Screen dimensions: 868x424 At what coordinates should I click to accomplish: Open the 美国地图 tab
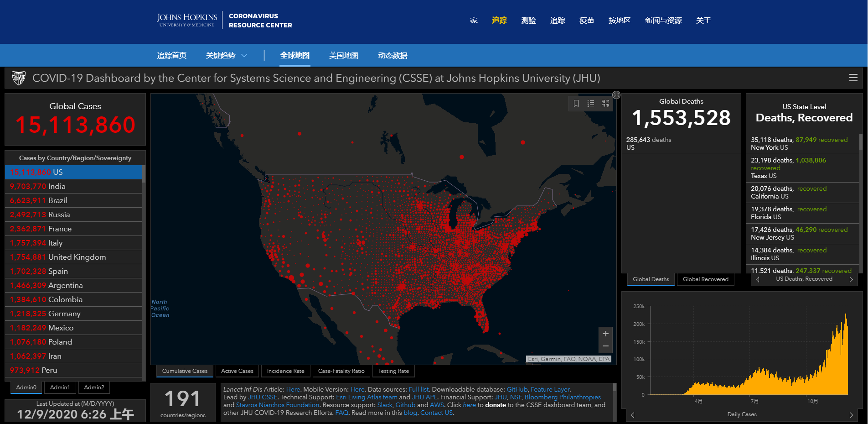(x=344, y=56)
